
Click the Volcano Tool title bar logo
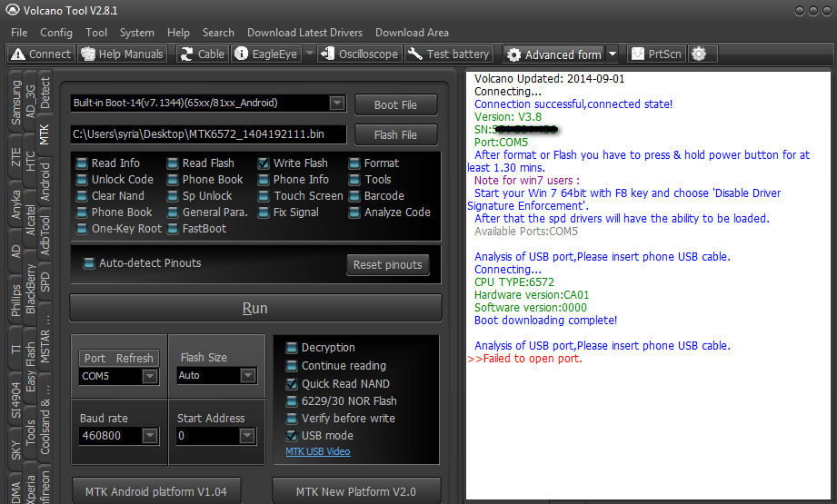point(13,10)
